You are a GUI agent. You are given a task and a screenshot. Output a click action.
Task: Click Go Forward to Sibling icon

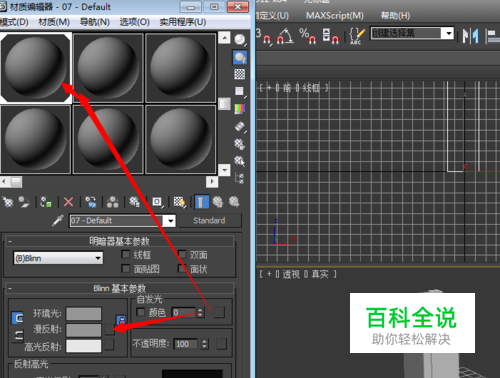tap(234, 202)
